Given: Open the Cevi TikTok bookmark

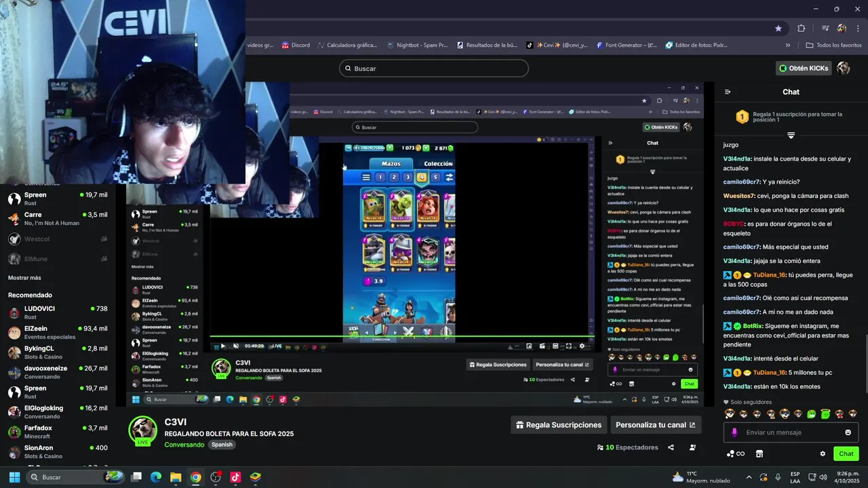Looking at the screenshot, I should (x=557, y=45).
